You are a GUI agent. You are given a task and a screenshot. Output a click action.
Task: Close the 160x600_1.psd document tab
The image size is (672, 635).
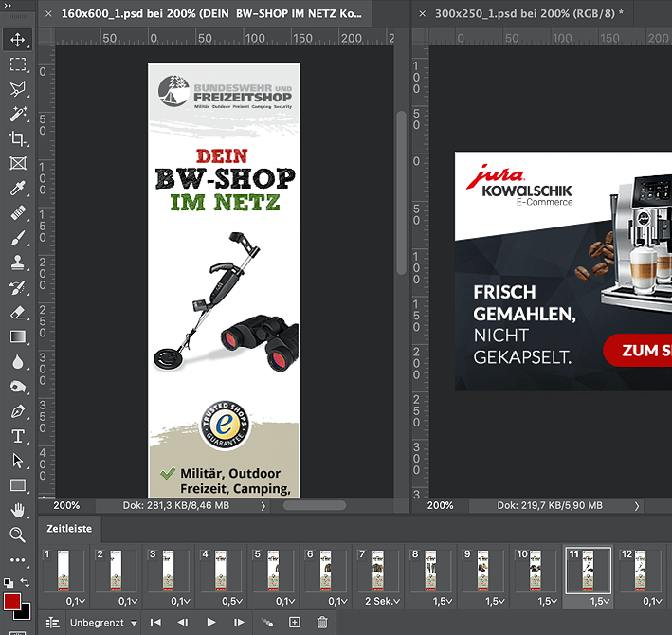pyautogui.click(x=48, y=13)
